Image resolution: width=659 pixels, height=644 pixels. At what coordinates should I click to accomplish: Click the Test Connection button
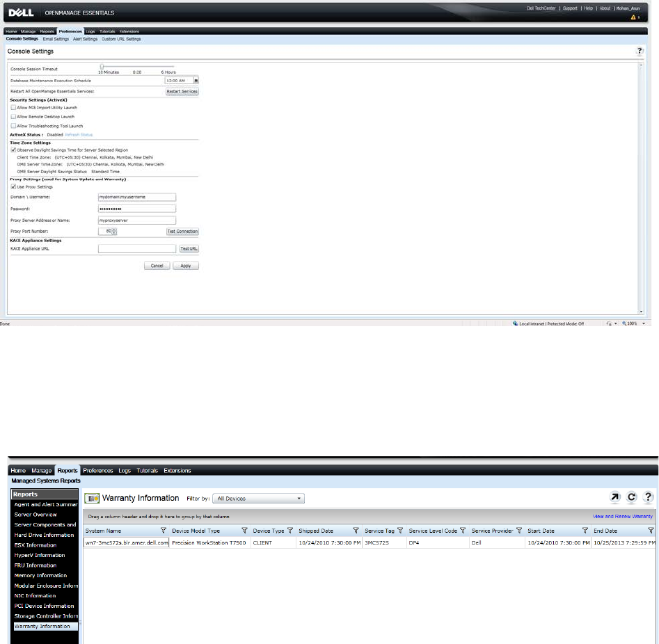[182, 232]
